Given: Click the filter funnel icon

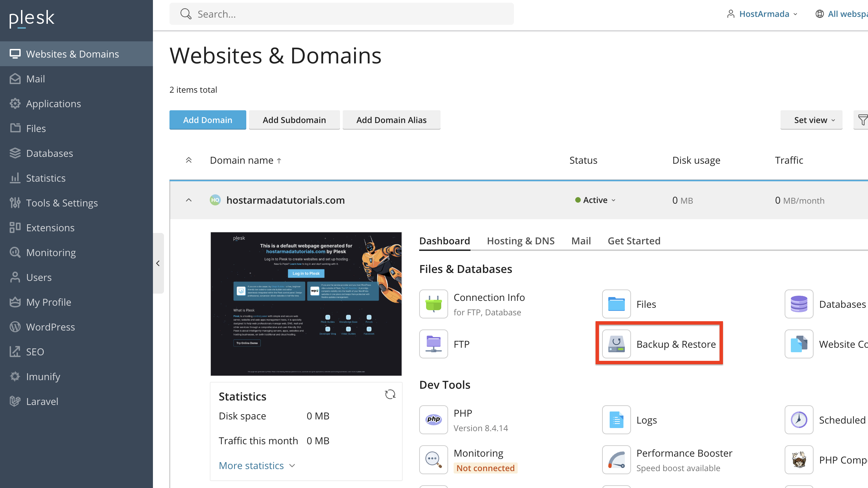Looking at the screenshot, I should click(x=862, y=120).
